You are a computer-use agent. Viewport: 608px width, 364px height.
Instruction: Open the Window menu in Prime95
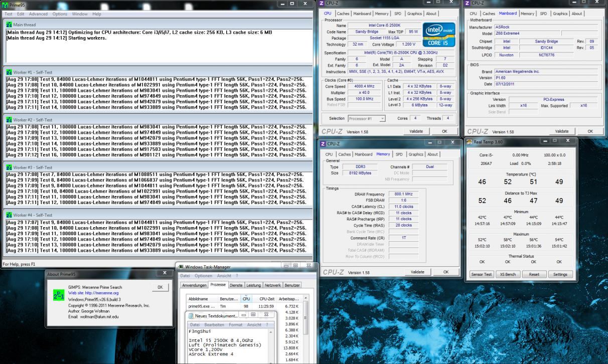[x=80, y=14]
